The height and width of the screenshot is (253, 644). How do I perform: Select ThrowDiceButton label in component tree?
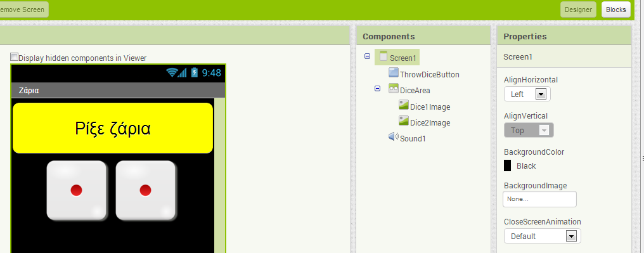[x=430, y=75]
